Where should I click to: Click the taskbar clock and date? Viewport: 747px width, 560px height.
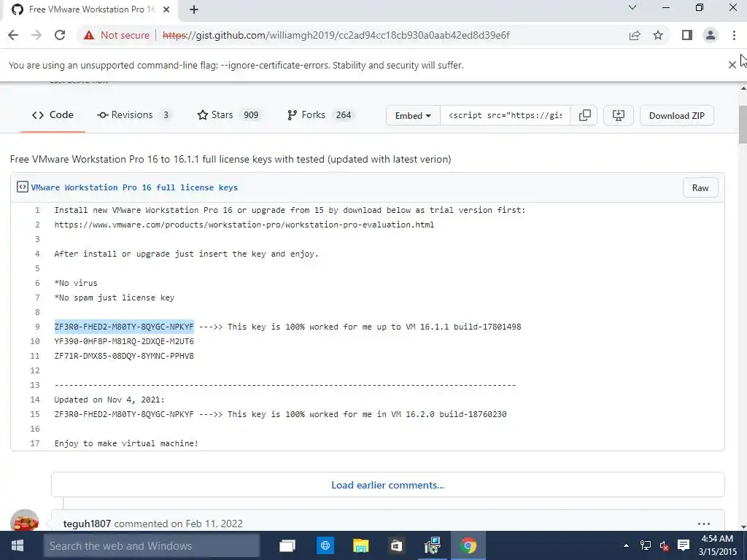[x=718, y=545]
